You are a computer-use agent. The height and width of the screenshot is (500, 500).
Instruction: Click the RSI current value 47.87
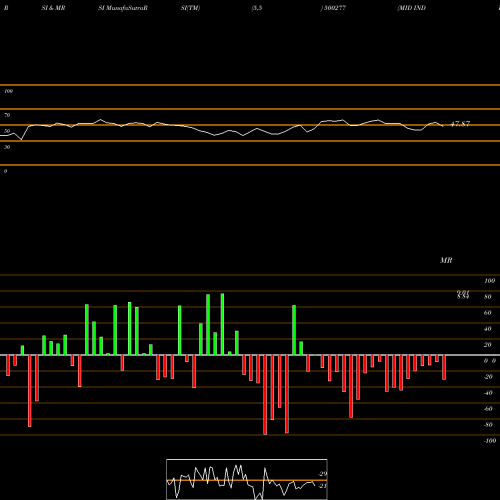(x=460, y=124)
